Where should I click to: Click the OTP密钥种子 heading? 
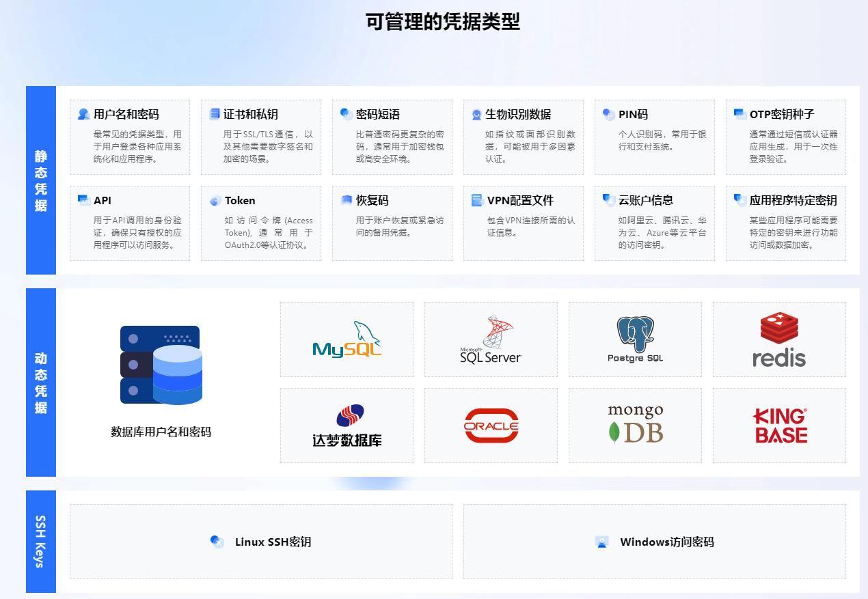click(782, 114)
